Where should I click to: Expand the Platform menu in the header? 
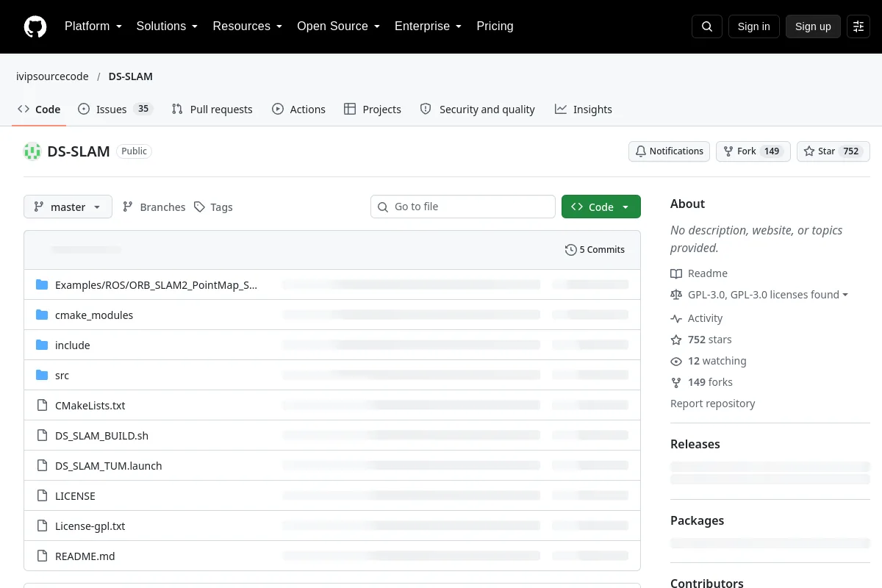93,26
